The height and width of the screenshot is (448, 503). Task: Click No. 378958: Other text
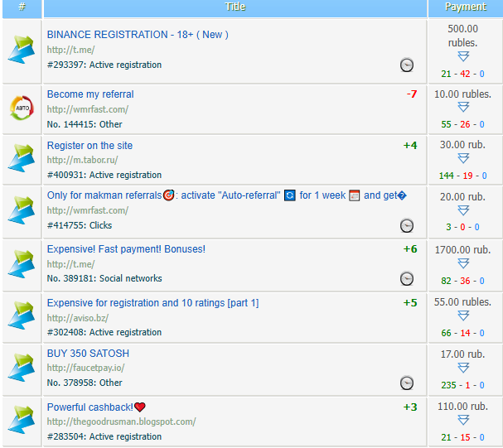85,383
